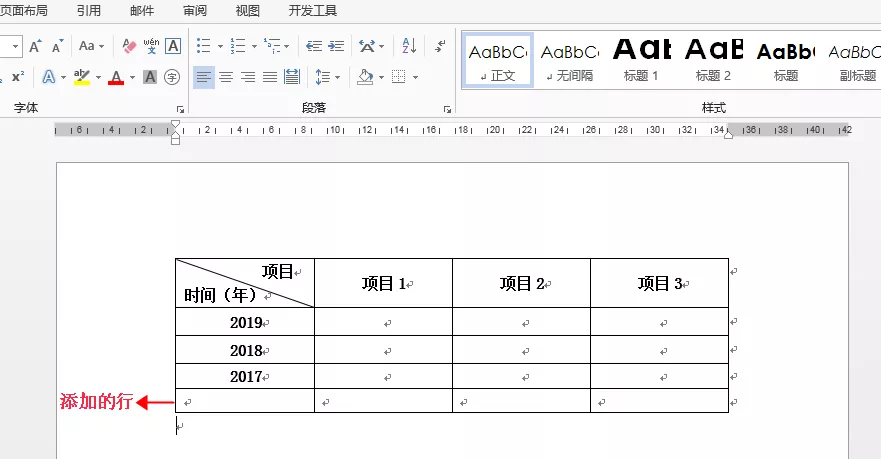881x459 pixels.
Task: Click the Phonetic Guide (wén) icon
Action: 151,46
